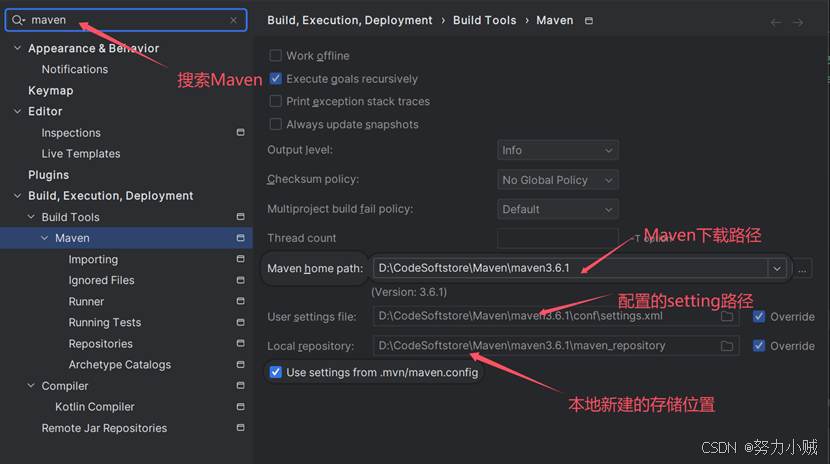Toggle Use settings from .mvn/maven.config

pos(276,373)
